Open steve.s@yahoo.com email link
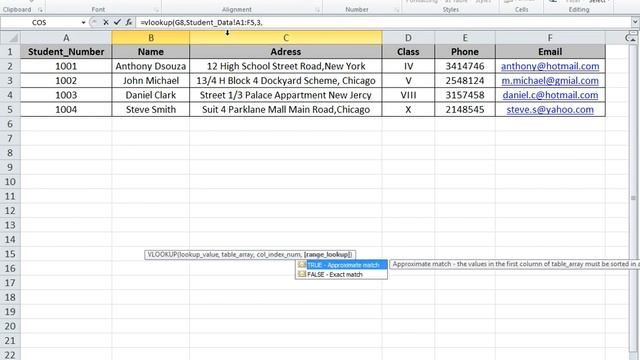 pos(550,109)
